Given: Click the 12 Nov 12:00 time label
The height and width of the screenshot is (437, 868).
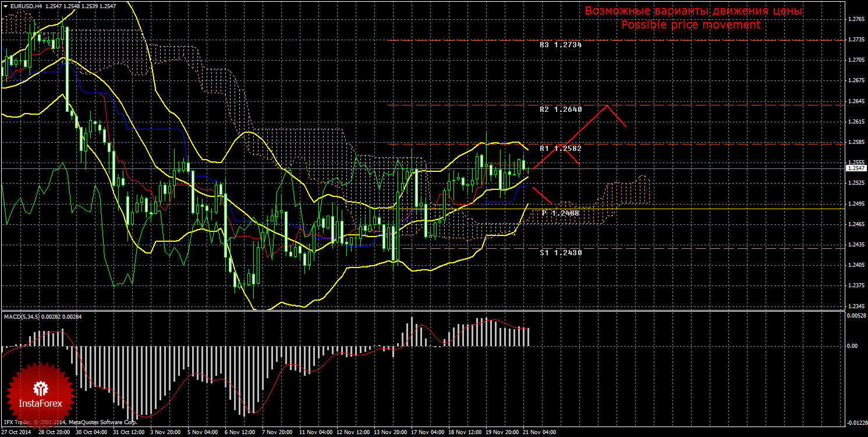Looking at the screenshot, I should 353,433.
